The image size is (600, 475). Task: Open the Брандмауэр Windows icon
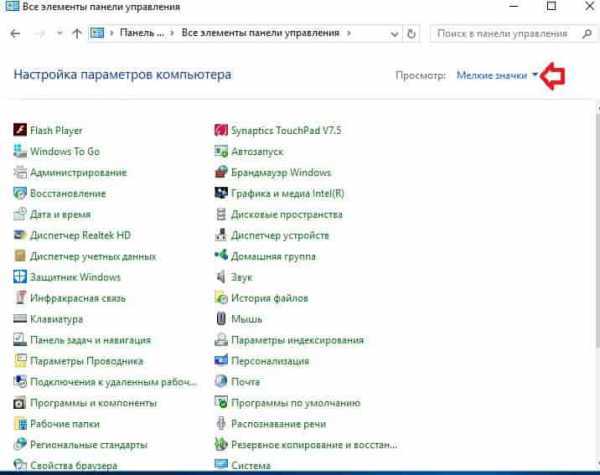[x=221, y=172]
